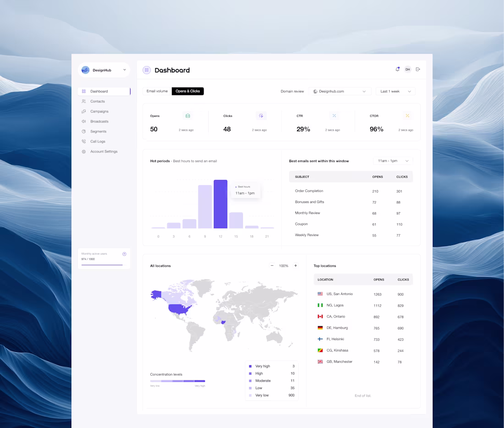Open the DesignHub workspace switcher chevron
The image size is (504, 428).
tap(124, 70)
